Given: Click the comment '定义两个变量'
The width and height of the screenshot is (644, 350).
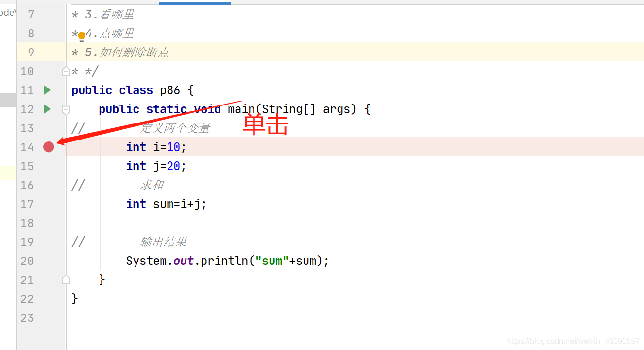Looking at the screenshot, I should click(175, 128).
